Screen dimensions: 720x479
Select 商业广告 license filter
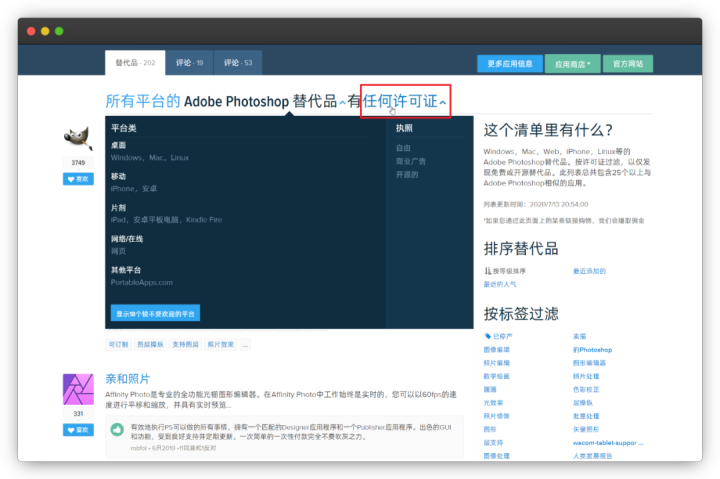pyautogui.click(x=411, y=161)
